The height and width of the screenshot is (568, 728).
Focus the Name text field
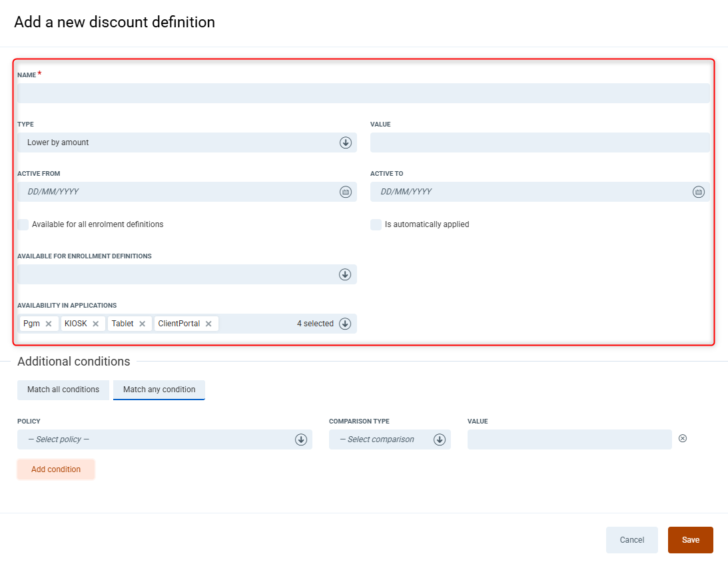[363, 93]
